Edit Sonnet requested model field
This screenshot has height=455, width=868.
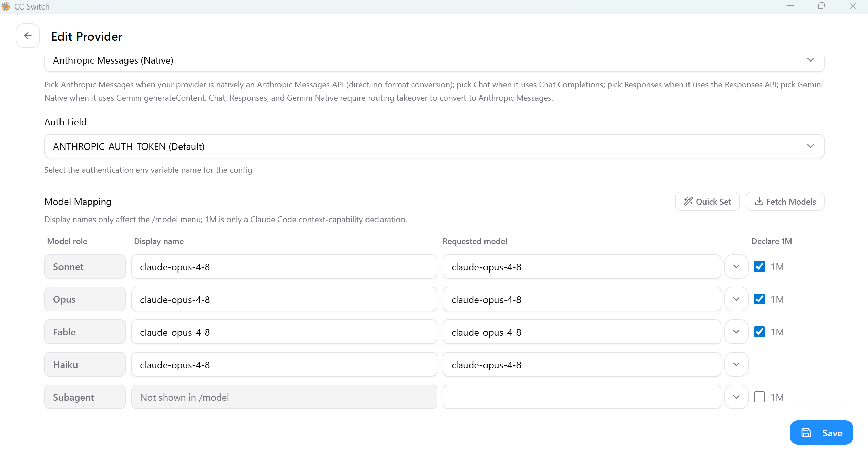coord(582,267)
